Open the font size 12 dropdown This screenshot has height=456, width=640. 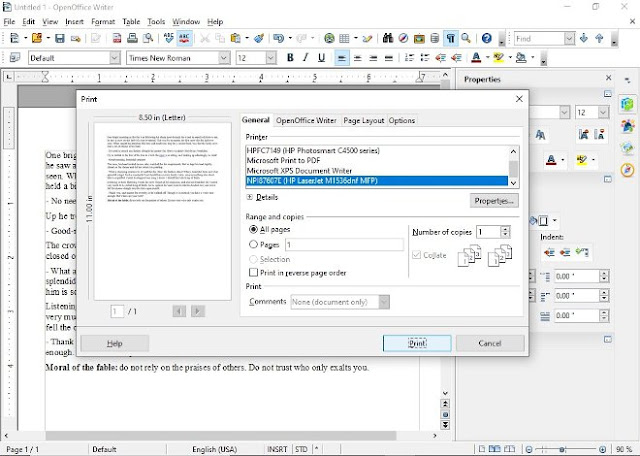tap(271, 58)
